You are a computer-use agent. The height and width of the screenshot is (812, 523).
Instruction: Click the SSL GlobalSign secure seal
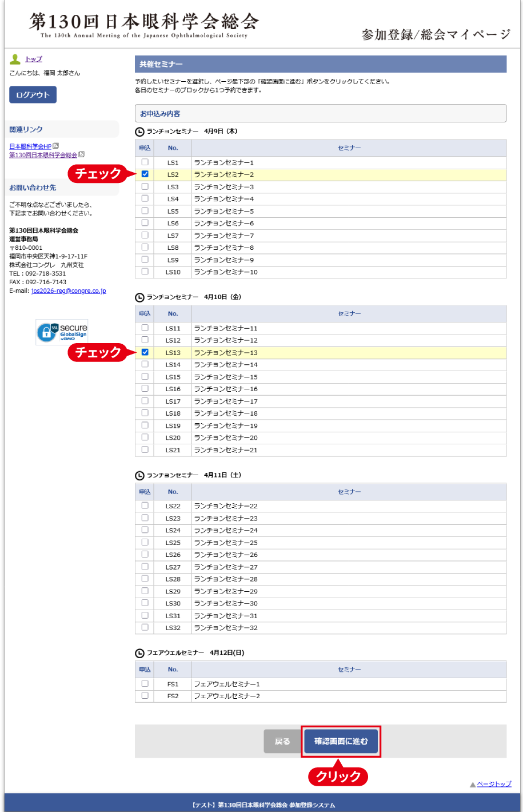[62, 332]
